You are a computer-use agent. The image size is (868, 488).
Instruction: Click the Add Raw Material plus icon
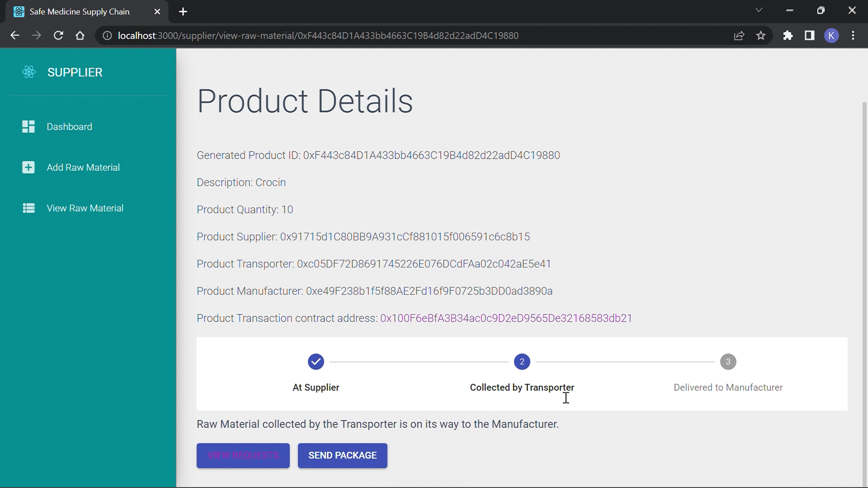[28, 167]
